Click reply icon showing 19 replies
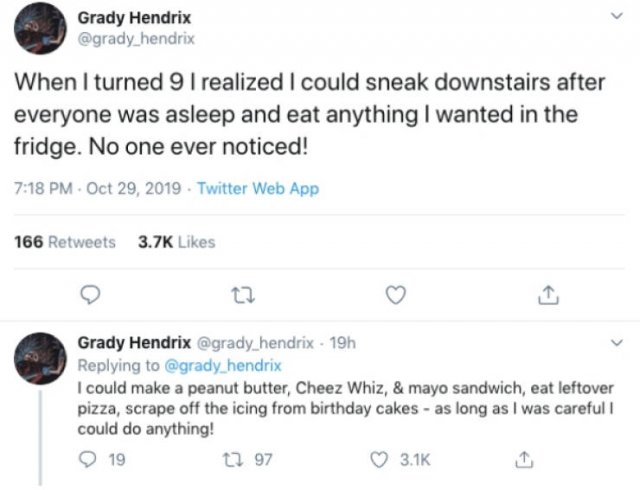Viewport: 640px width, 490px height. click(x=91, y=460)
